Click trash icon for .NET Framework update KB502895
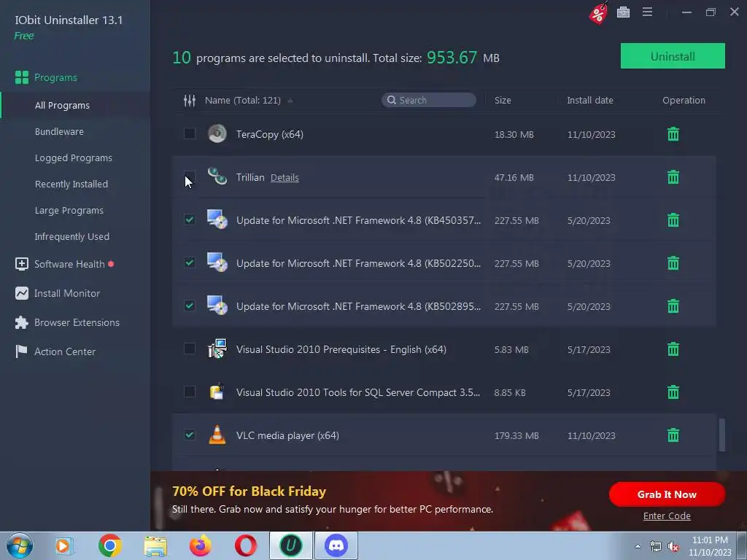The height and width of the screenshot is (560, 747). point(673,306)
